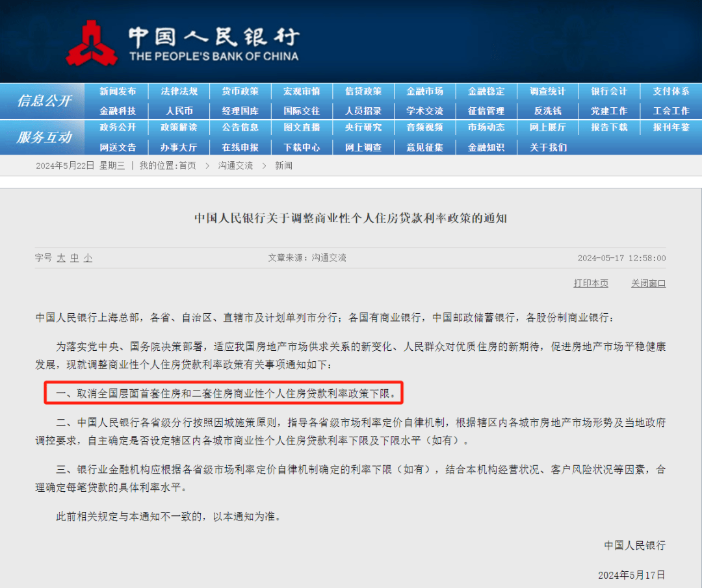Viewport: 702px width, 588px height.
Task: Click the People's Bank of China logo emblem
Action: tap(92, 44)
